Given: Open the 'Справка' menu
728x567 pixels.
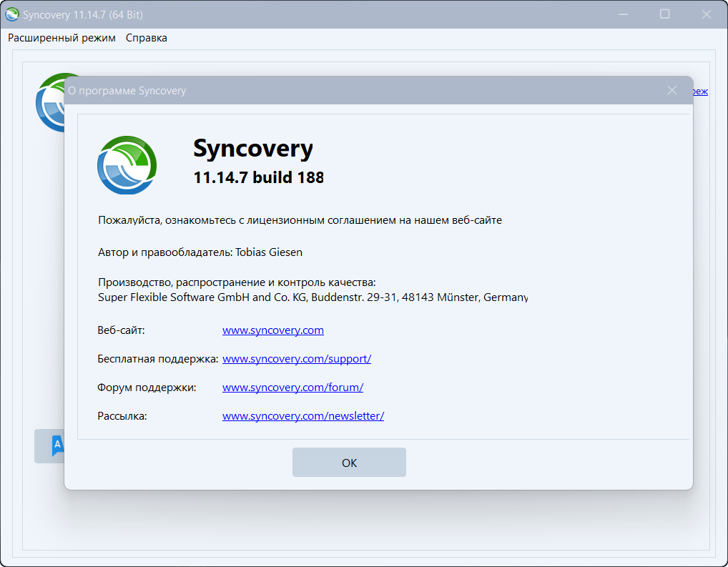Looking at the screenshot, I should 147,38.
